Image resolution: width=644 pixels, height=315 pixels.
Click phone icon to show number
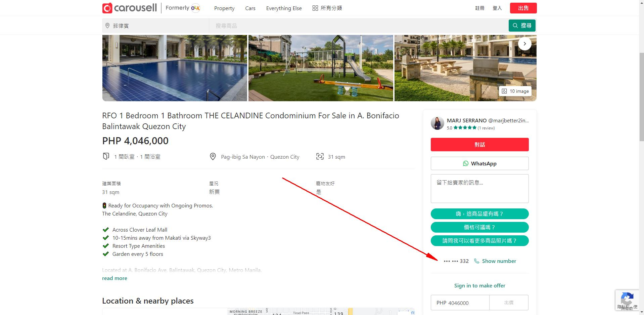476,261
